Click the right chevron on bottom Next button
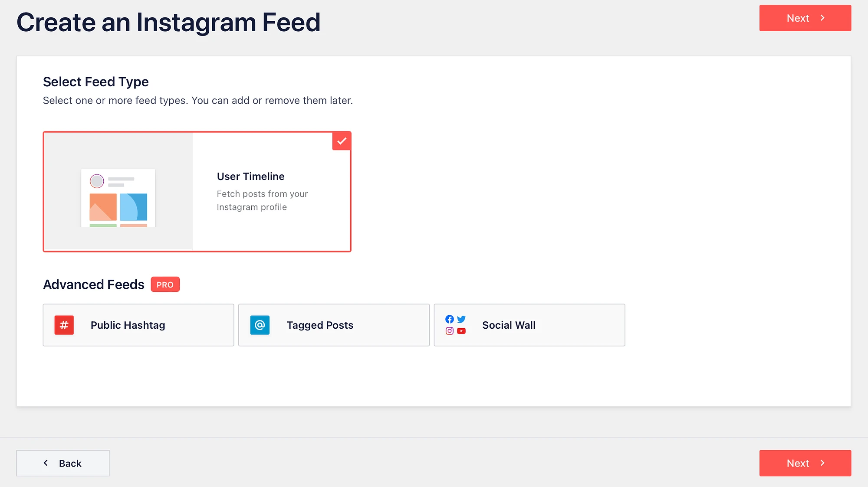Viewport: 868px width, 487px height. [822, 463]
